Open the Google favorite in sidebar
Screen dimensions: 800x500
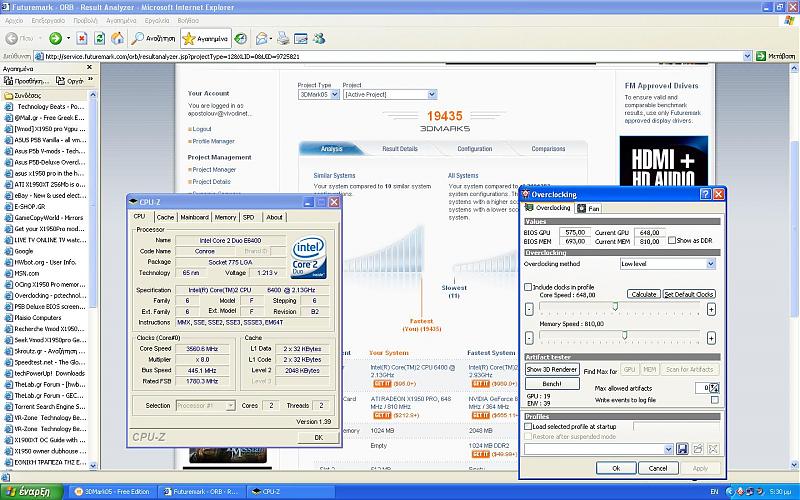pos(23,251)
